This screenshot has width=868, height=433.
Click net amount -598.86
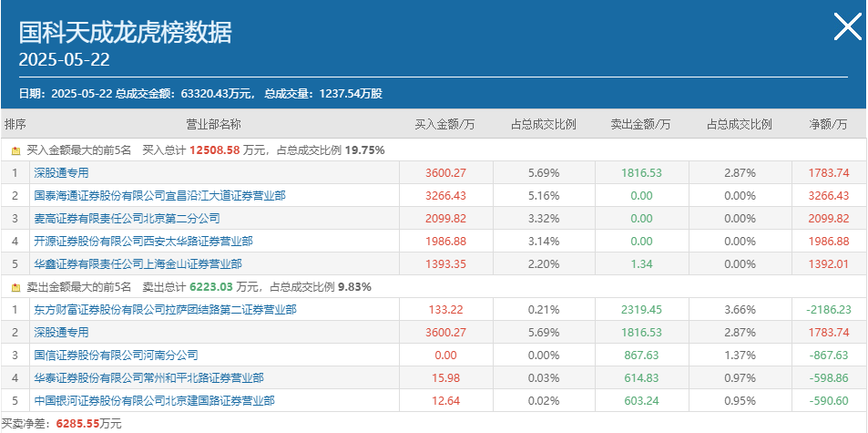(828, 378)
